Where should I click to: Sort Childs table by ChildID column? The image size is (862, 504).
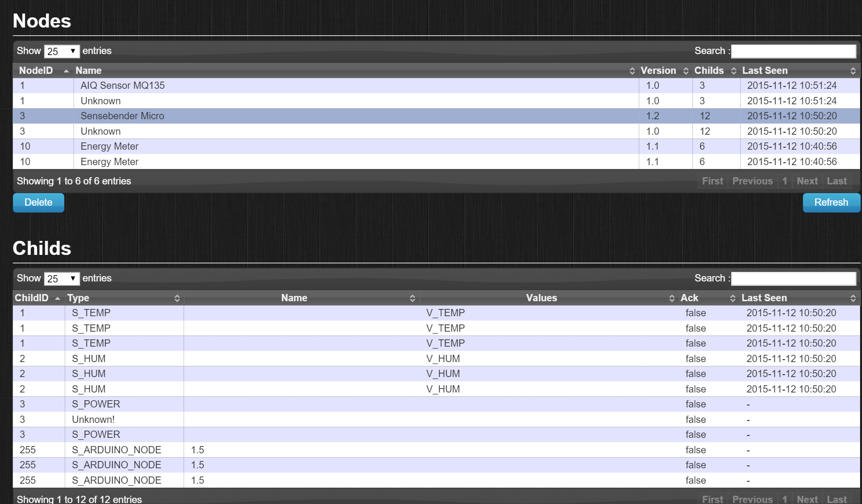39,298
